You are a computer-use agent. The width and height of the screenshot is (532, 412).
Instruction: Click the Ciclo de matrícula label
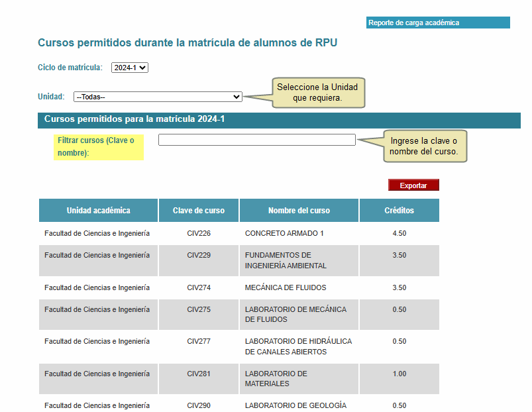[70, 68]
